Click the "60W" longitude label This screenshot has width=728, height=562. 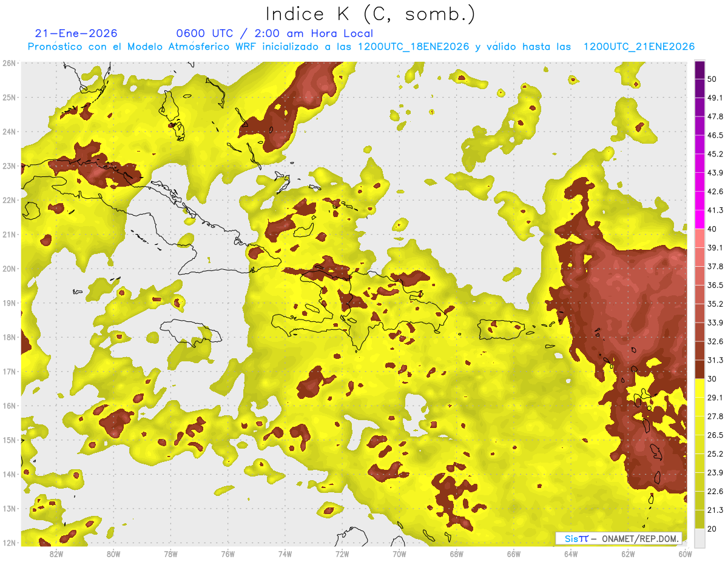pos(686,554)
